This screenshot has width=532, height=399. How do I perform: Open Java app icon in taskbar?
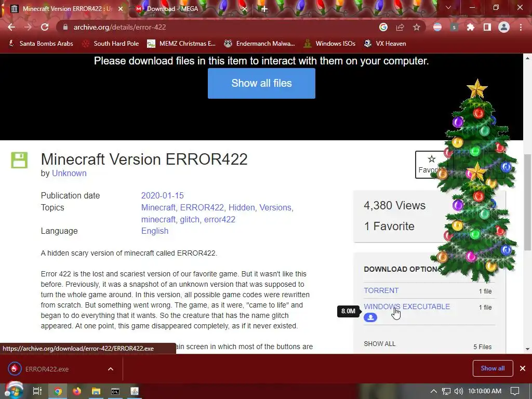click(x=135, y=391)
